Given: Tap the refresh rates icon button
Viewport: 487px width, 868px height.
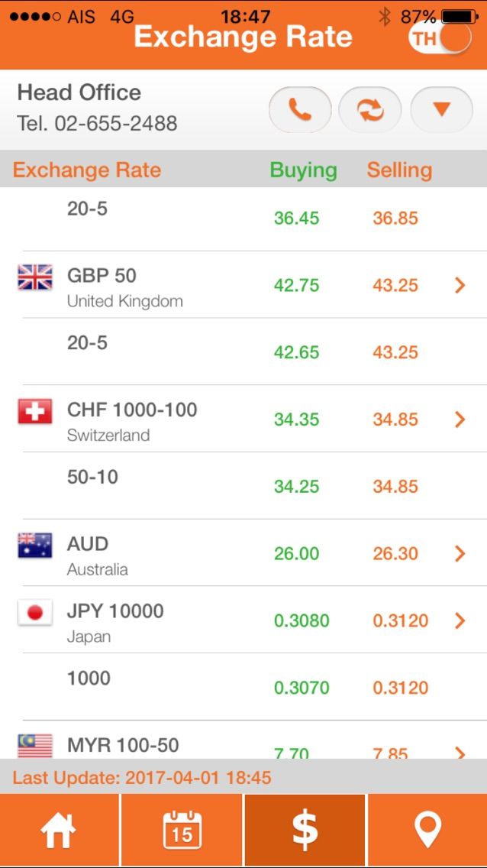Looking at the screenshot, I should tap(370, 110).
